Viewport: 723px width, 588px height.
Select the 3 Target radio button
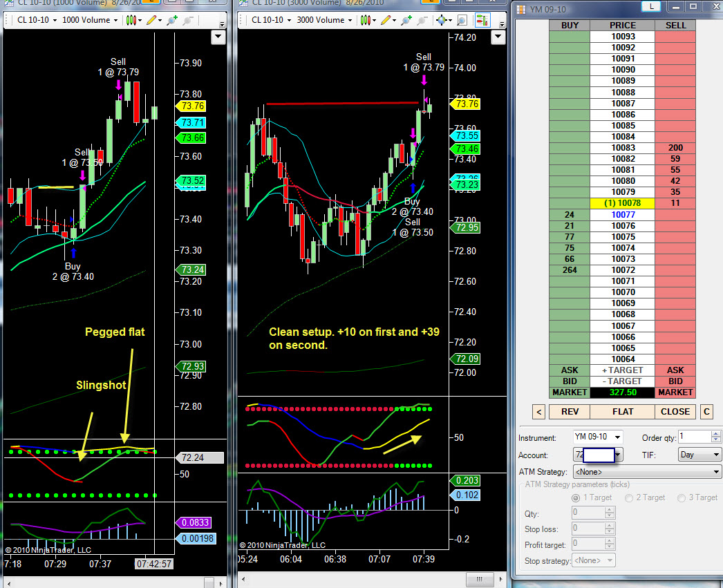point(681,498)
